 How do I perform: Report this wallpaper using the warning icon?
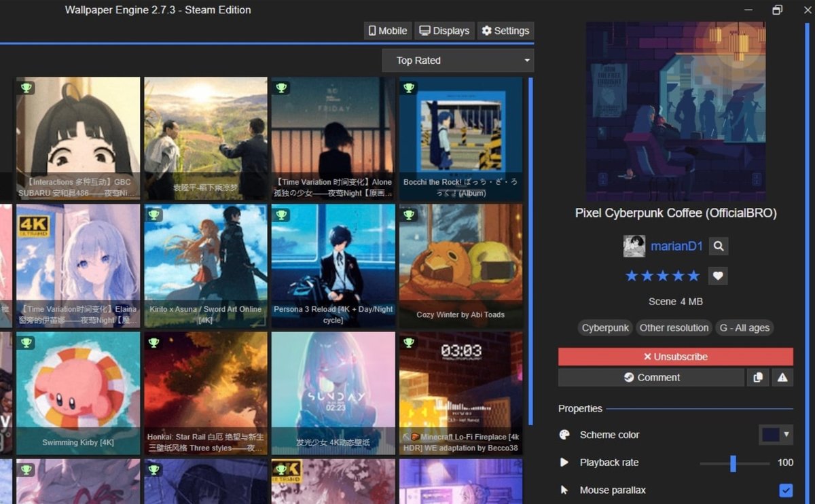click(x=782, y=378)
